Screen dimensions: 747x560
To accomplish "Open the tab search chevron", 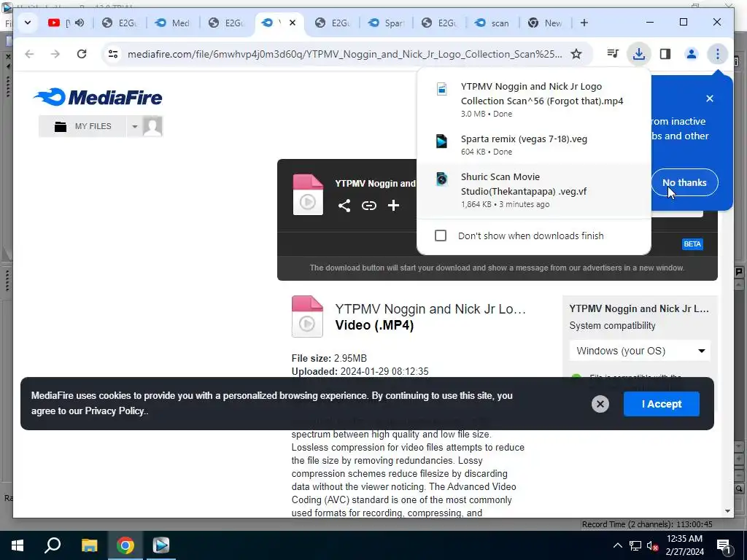I will pyautogui.click(x=28, y=23).
